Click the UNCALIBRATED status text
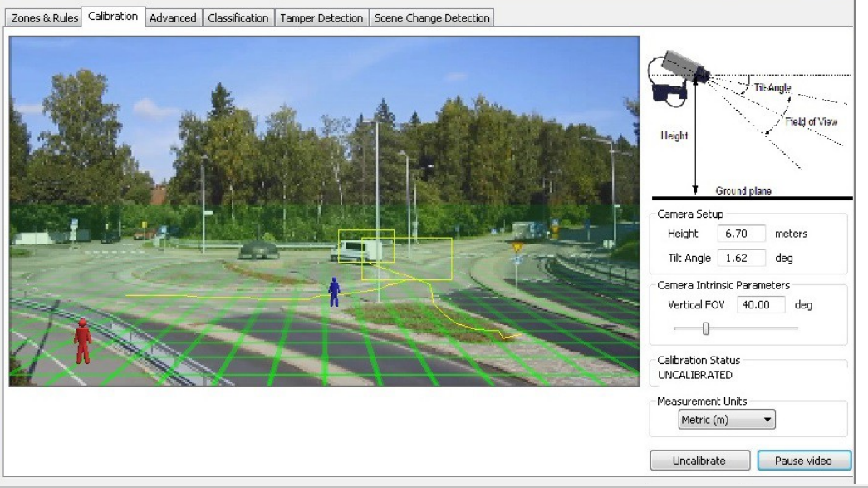 (694, 375)
